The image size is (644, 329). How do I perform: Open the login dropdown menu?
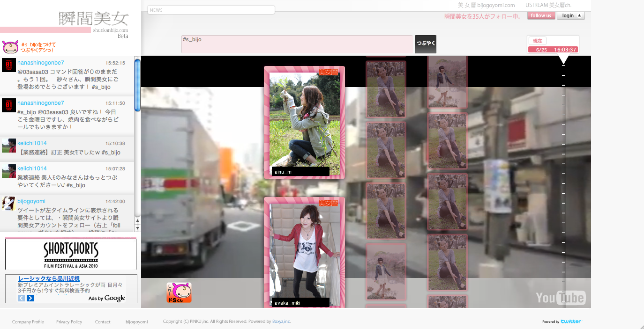coord(570,15)
